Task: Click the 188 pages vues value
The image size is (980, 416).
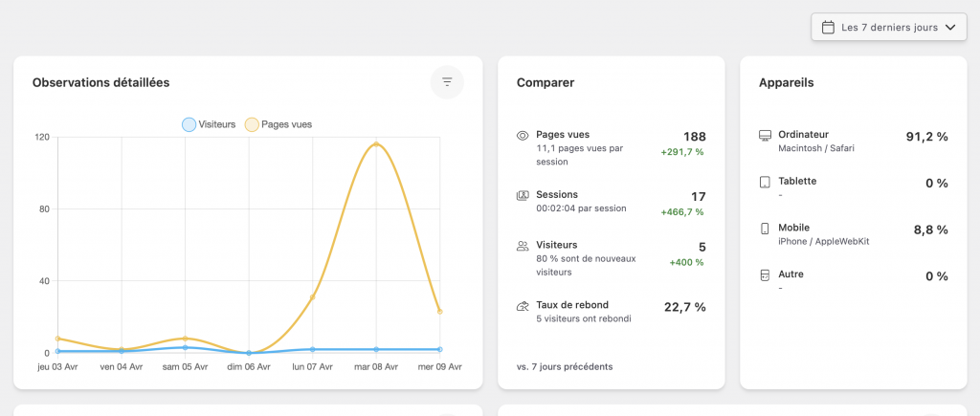Action: [695, 137]
